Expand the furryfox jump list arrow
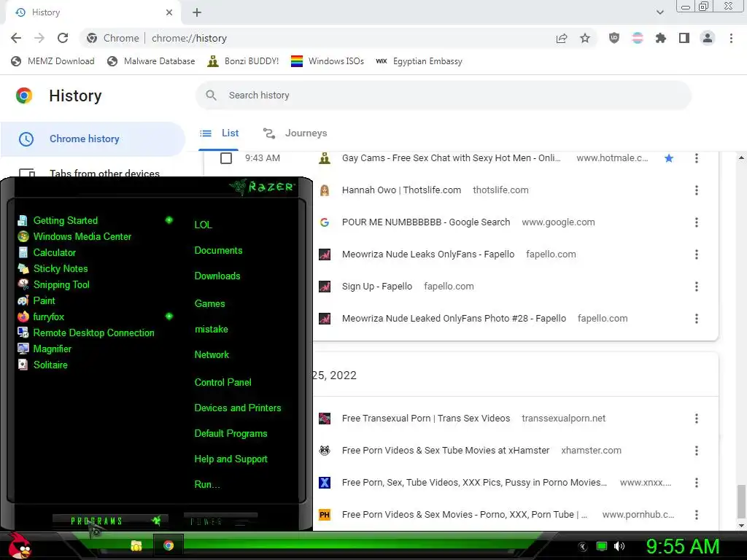Viewport: 747px width, 560px height. [169, 316]
